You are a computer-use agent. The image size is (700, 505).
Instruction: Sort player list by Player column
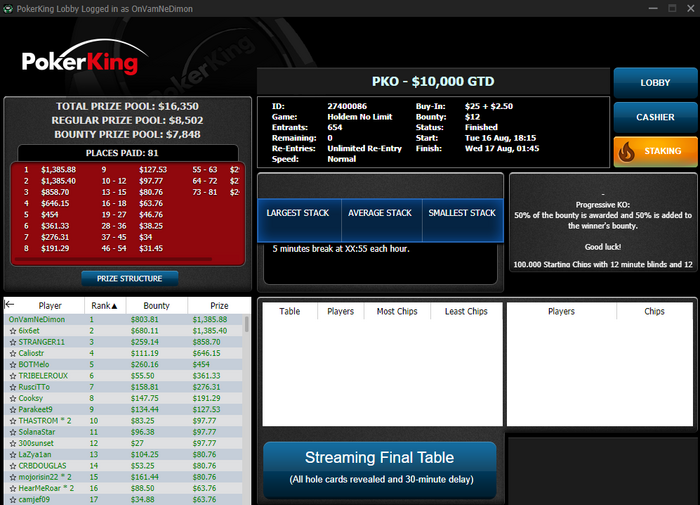pyautogui.click(x=50, y=305)
